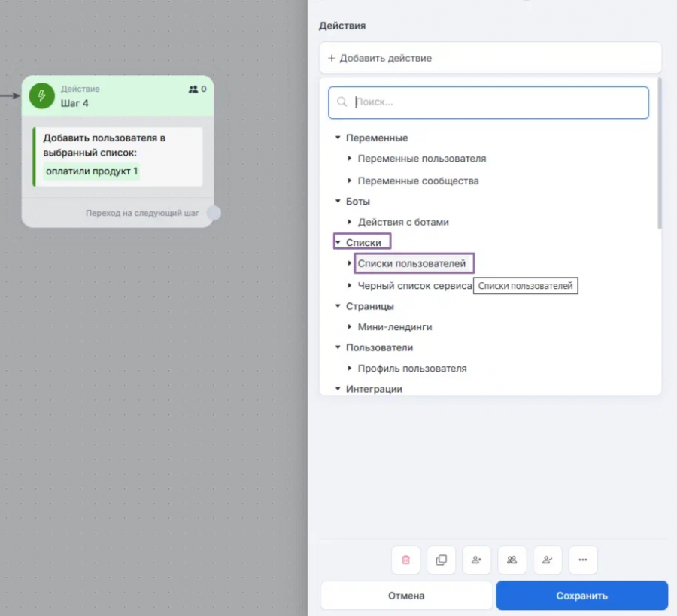Expand Мини-лендинги under Страницы
Image resolution: width=677 pixels, height=616 pixels.
click(x=349, y=326)
